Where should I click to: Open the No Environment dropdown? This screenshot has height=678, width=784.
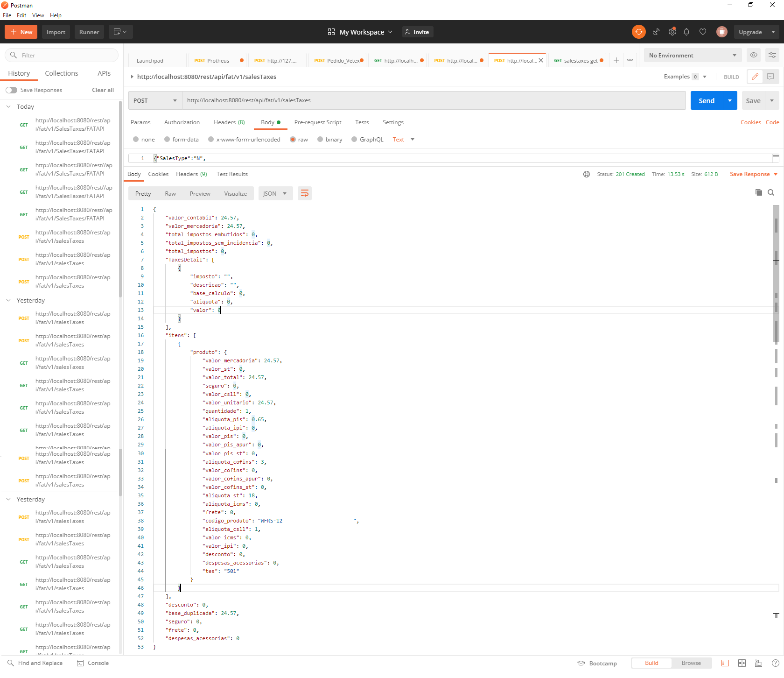(x=693, y=55)
